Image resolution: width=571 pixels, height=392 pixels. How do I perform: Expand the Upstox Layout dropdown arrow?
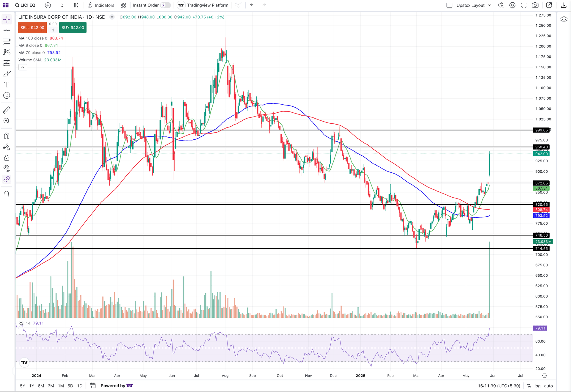pyautogui.click(x=490, y=5)
